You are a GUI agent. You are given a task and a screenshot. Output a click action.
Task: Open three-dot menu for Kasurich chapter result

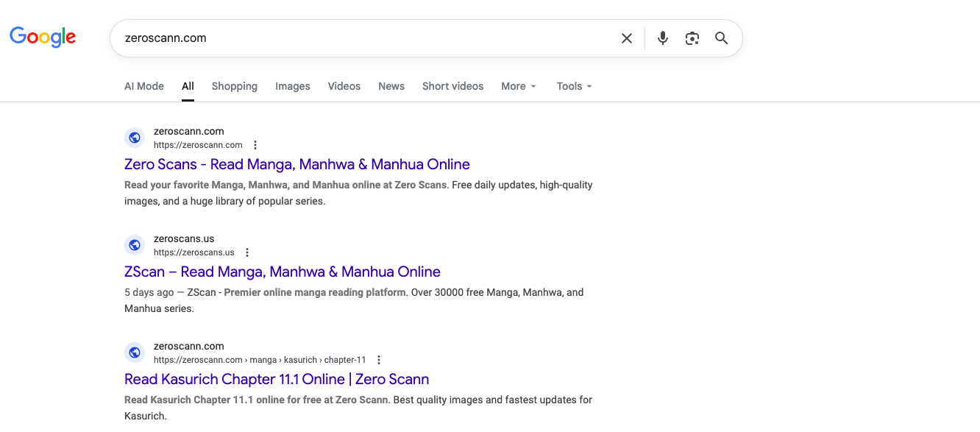[x=379, y=360]
